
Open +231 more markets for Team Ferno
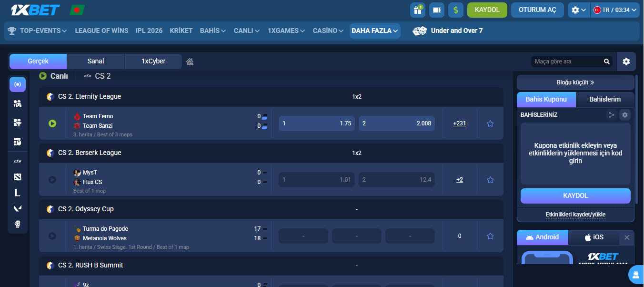coord(460,123)
